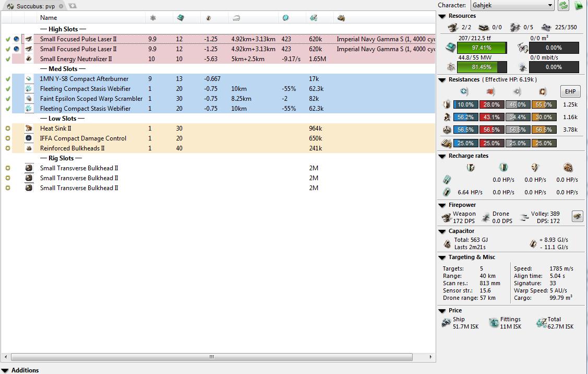Toggle state of 1MN Y-S8 Compact Afterburner
Viewport: 588px width, 374px height.
[x=7, y=79]
